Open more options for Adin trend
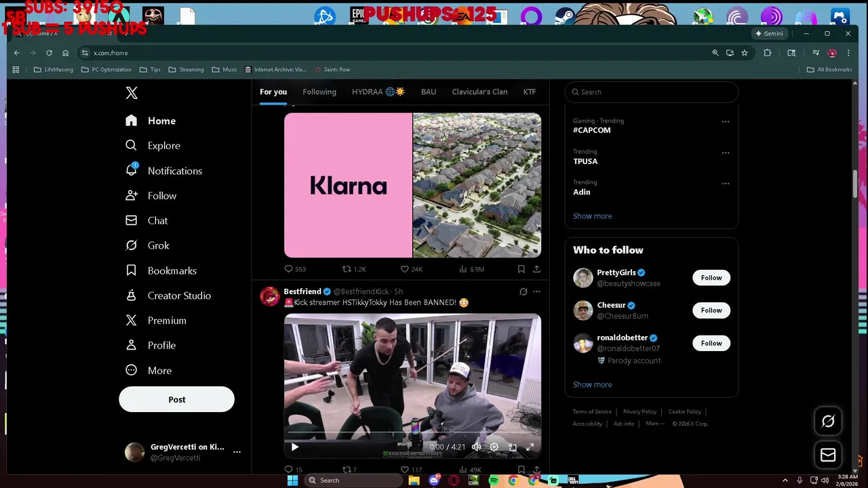 coord(726,183)
